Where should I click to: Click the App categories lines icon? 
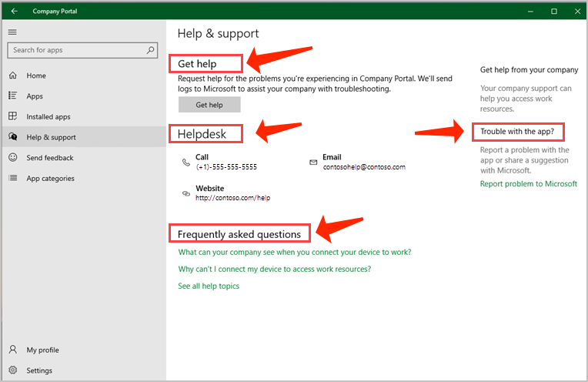coord(13,178)
